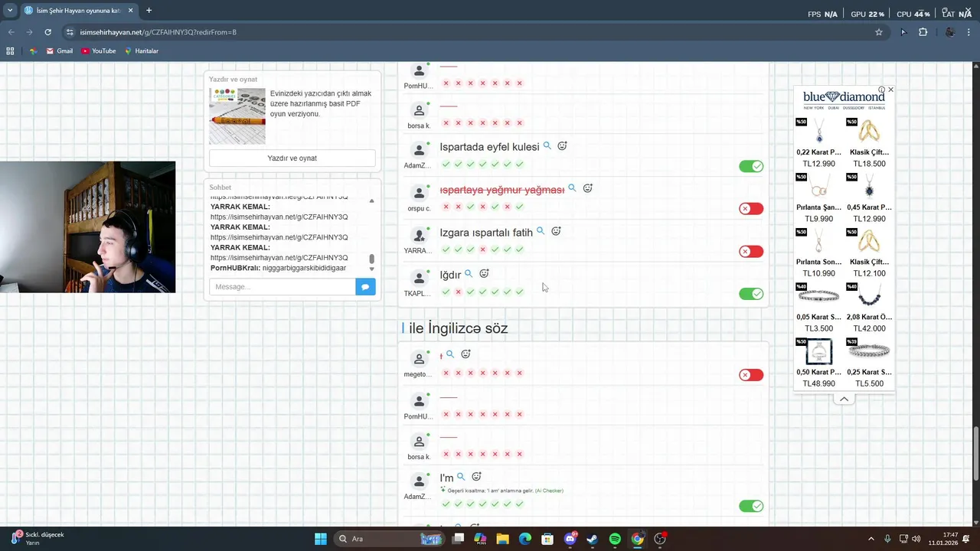Click the printable PDF game thumbnail
Image resolution: width=980 pixels, height=551 pixels.
click(237, 116)
